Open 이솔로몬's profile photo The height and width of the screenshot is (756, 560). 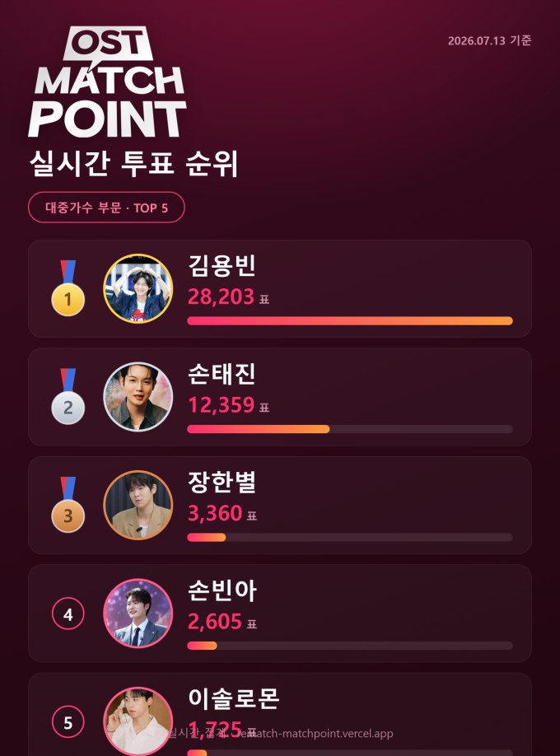(x=138, y=721)
